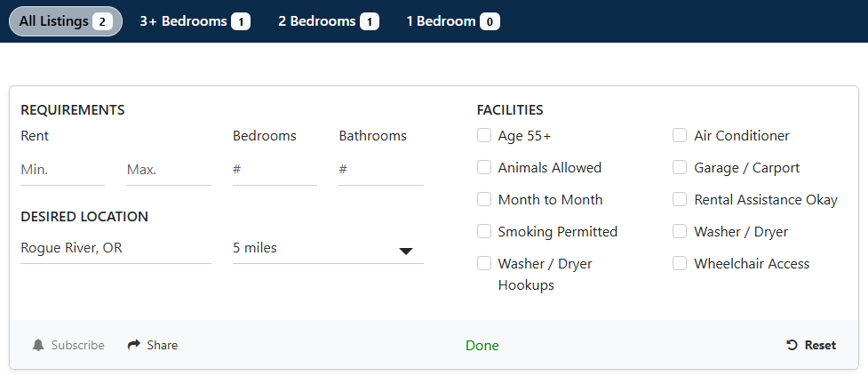Enable the Age 55+ checkbox
This screenshot has height=376, width=868.
point(484,136)
